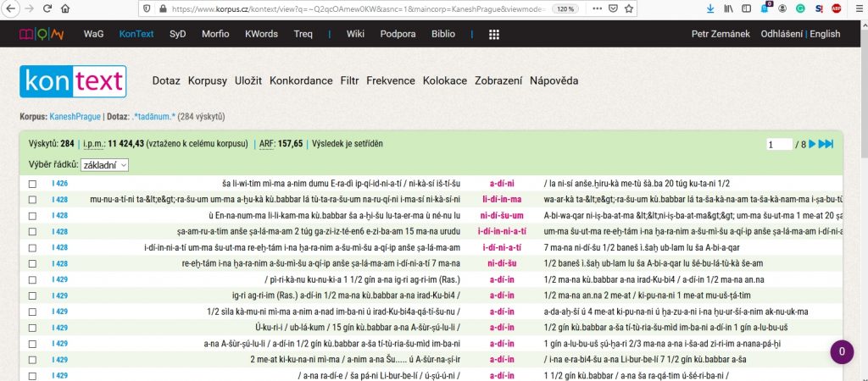Select the checkbox for a-dí-ni row
The image size is (868, 381).
tap(33, 184)
